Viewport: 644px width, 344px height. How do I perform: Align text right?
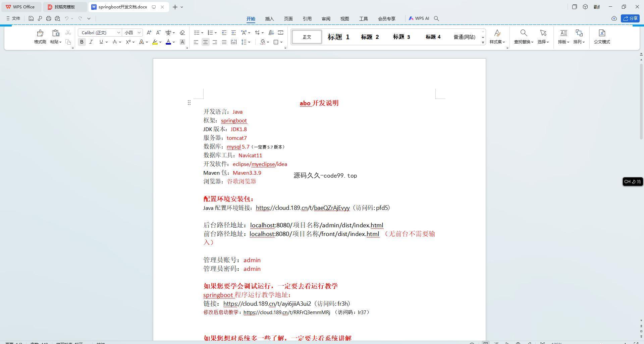(215, 42)
